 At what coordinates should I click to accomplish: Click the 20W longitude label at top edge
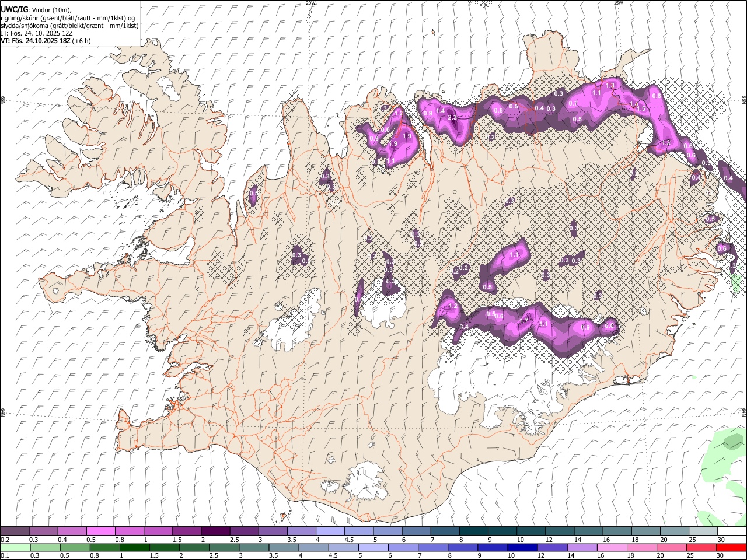(310, 3)
